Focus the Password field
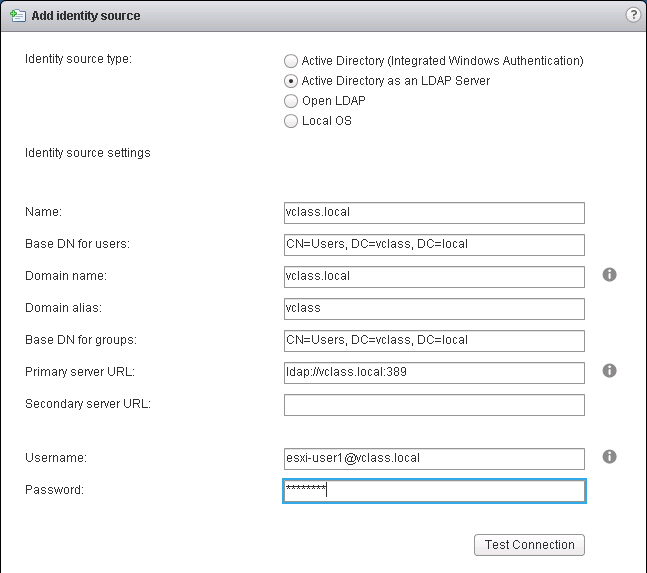 point(434,491)
